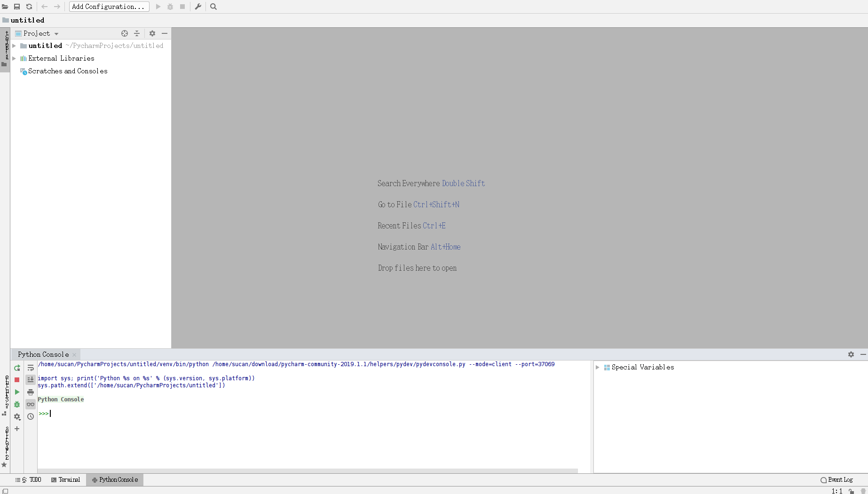Open the TODO tool window tab
The image size is (868, 494).
pos(28,480)
